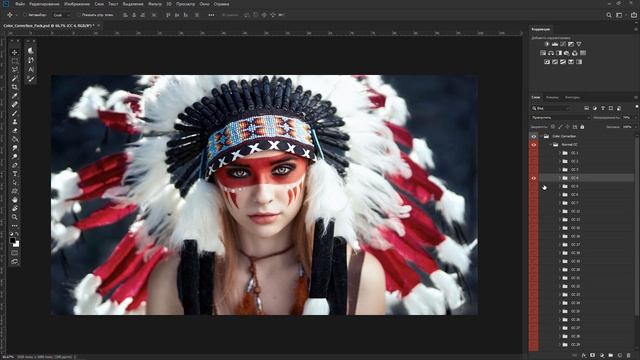Open the layer filter kind dropdown
Viewport: 640px width, 360px height.
(x=551, y=108)
